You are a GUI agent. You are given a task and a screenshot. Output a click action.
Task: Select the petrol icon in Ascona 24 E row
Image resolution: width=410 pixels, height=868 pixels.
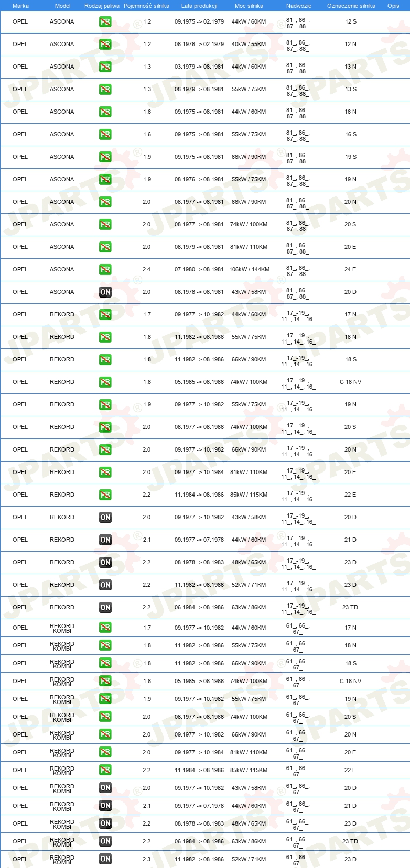[105, 270]
